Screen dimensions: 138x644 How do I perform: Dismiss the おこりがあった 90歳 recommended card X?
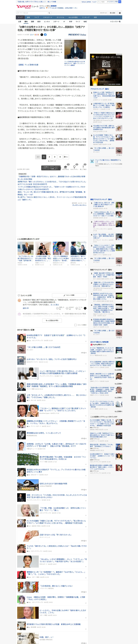tap(33, 265)
